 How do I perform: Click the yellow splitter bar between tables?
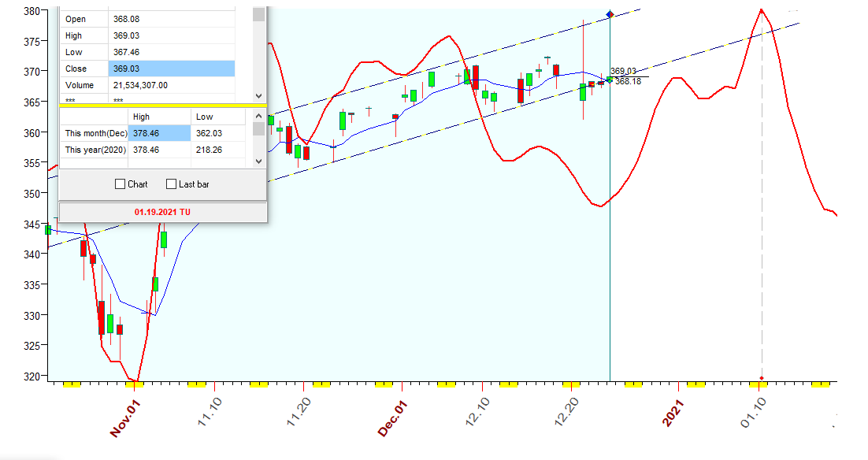pyautogui.click(x=163, y=104)
